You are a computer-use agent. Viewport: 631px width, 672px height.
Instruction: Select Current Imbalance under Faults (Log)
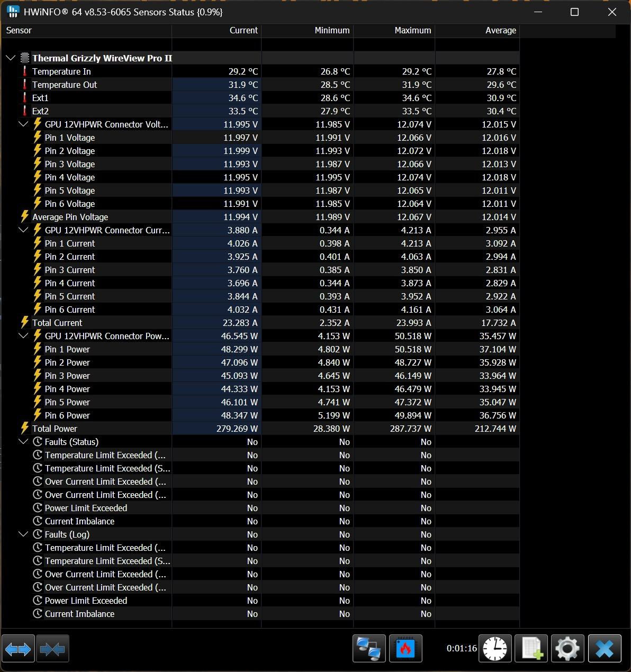(260, 614)
